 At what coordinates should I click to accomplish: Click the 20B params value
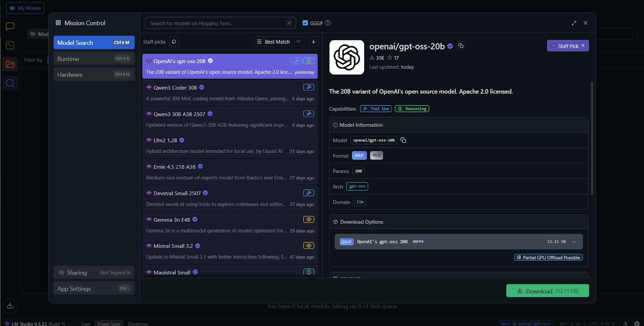click(x=358, y=171)
